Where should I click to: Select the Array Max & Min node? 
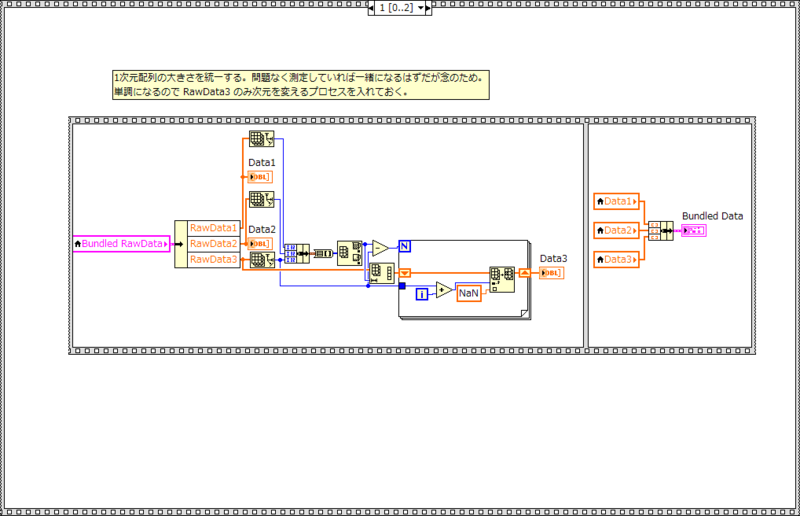tap(349, 253)
